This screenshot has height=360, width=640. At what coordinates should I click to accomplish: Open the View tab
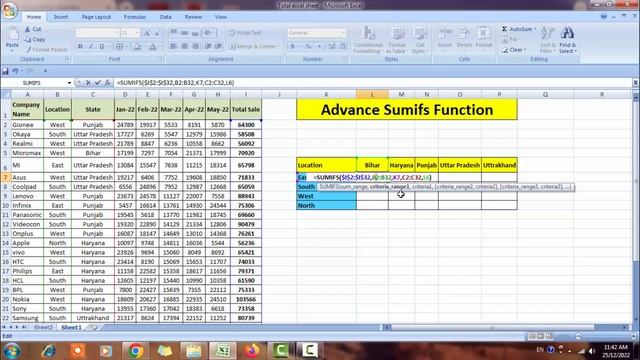point(220,17)
